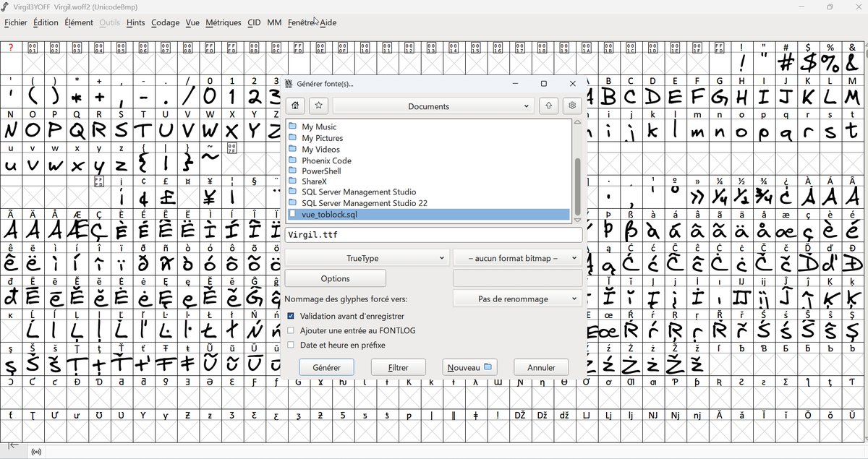This screenshot has height=459, width=868.
Task: Click the Générer button
Action: pos(326,367)
